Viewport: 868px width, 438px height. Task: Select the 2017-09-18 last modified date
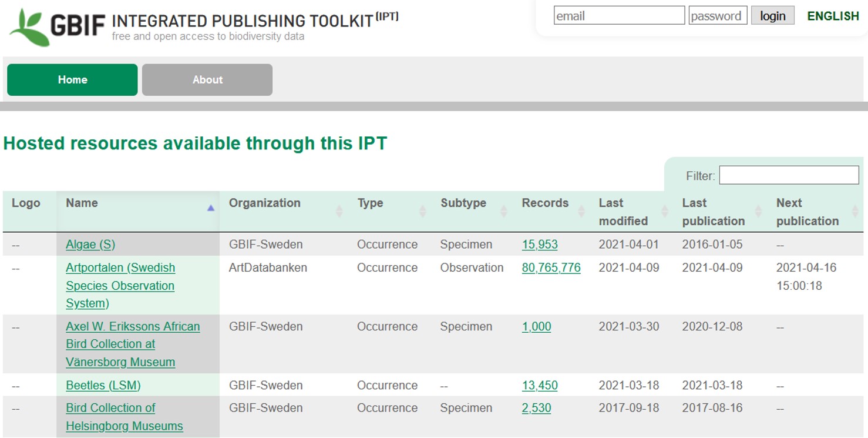coord(629,408)
